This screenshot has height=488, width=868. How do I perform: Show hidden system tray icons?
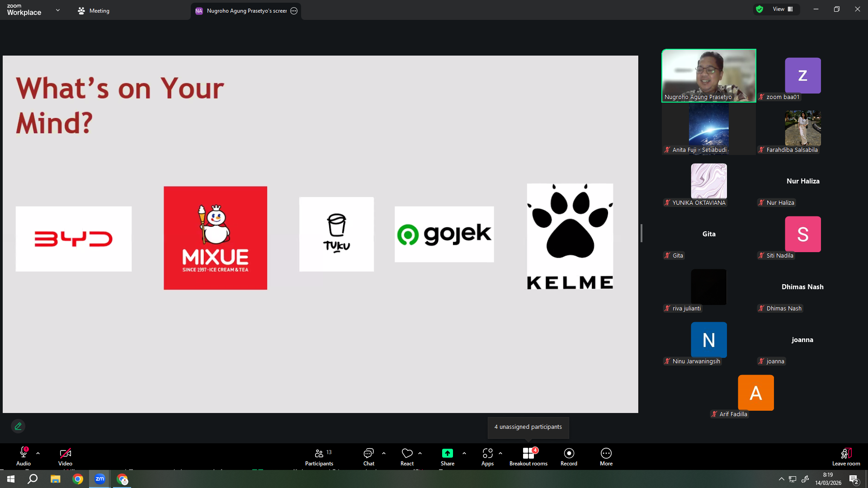click(x=781, y=479)
